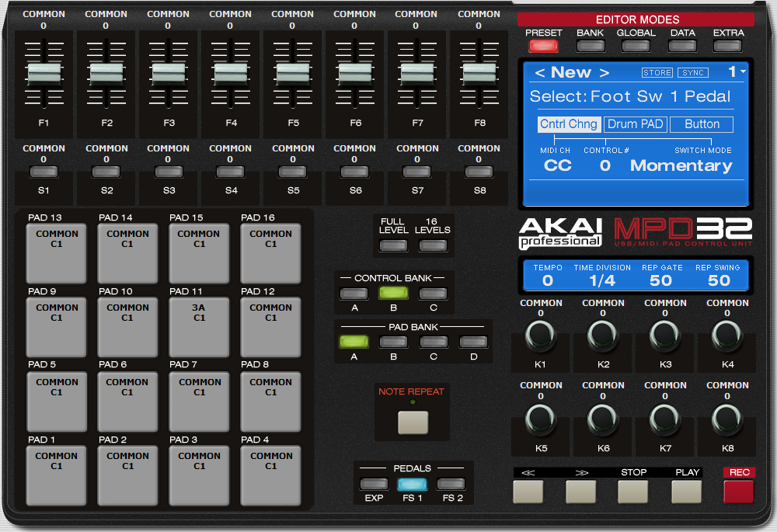Toggle the NOTE REPEAT button
Screen dimensions: 777x532
(x=413, y=422)
